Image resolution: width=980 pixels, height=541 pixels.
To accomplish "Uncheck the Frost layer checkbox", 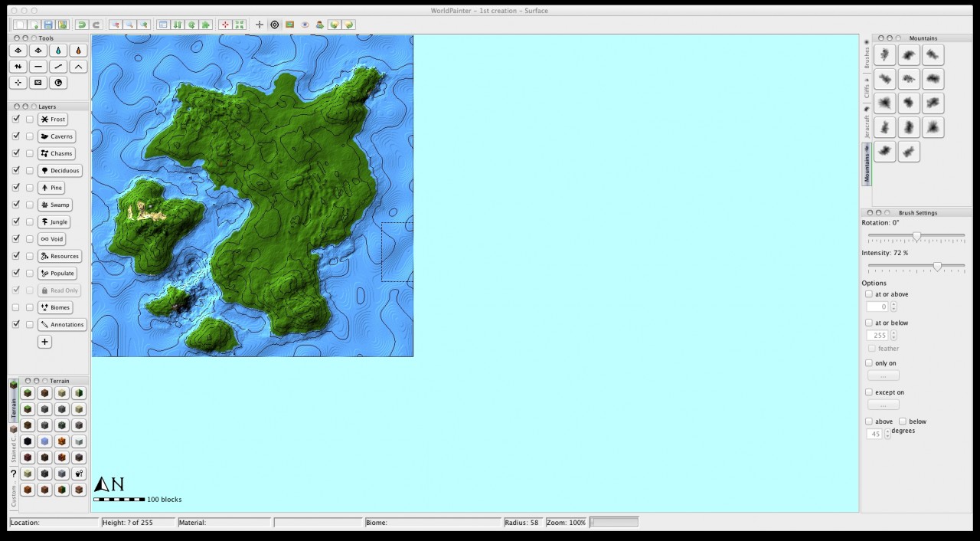I will pyautogui.click(x=16, y=119).
